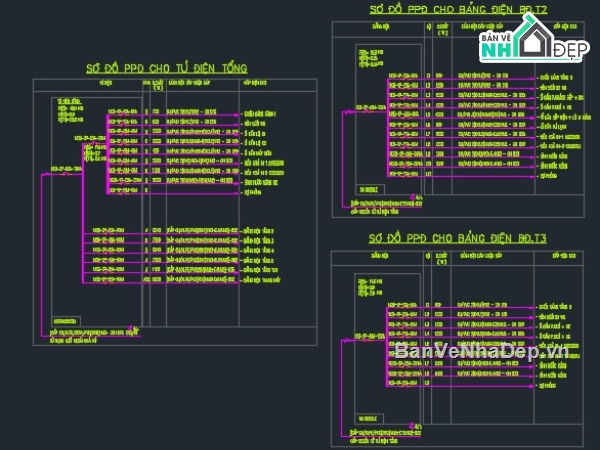Image resolution: width=600 pixels, height=450 pixels.
Task: Select the feeder cable note below the BĐ.T2 table
Action: 385,203
